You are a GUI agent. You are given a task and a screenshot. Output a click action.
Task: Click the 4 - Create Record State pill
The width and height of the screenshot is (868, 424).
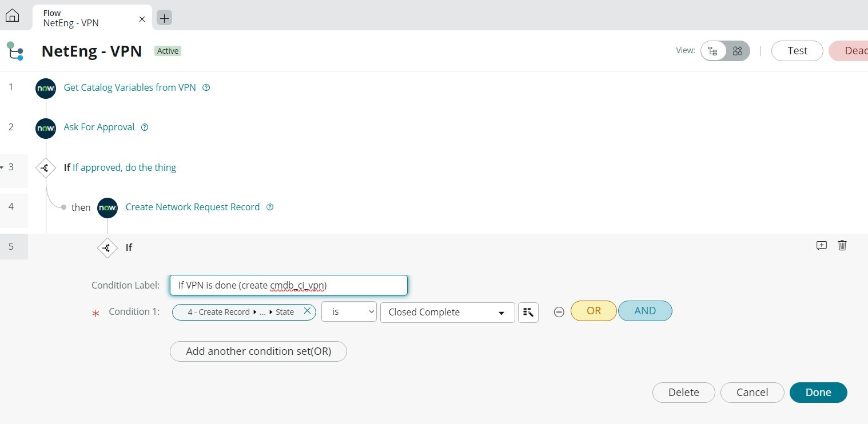(x=241, y=312)
